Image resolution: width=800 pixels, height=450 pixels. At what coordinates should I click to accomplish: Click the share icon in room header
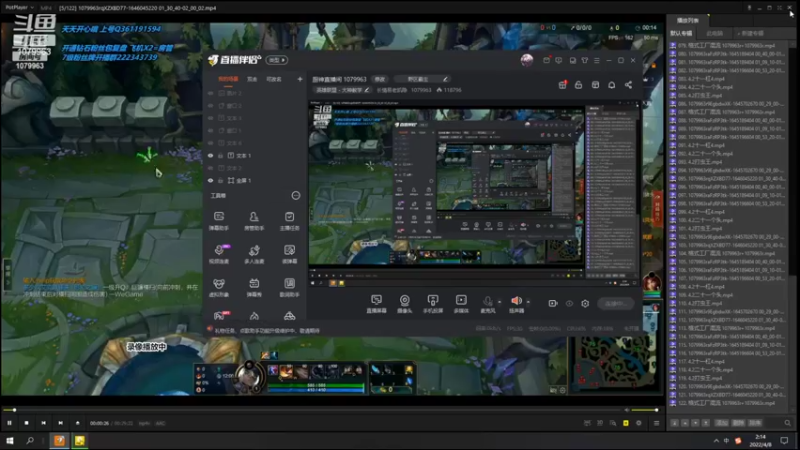(x=629, y=85)
